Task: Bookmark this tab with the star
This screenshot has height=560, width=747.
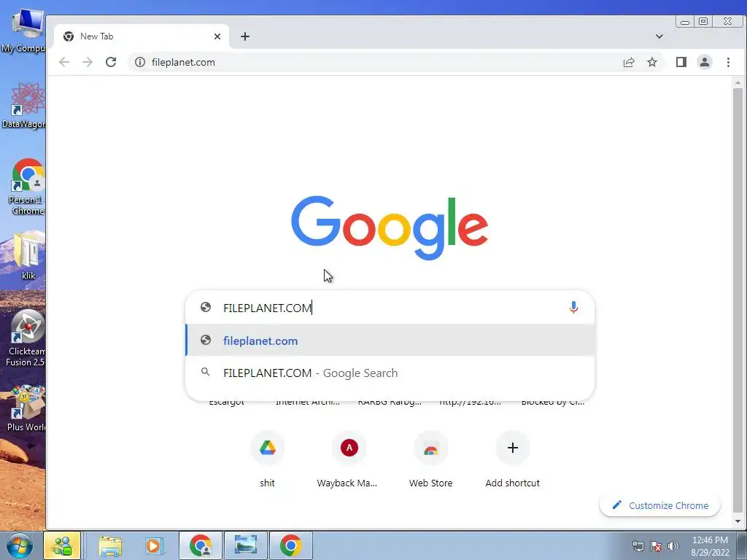Action: (652, 63)
